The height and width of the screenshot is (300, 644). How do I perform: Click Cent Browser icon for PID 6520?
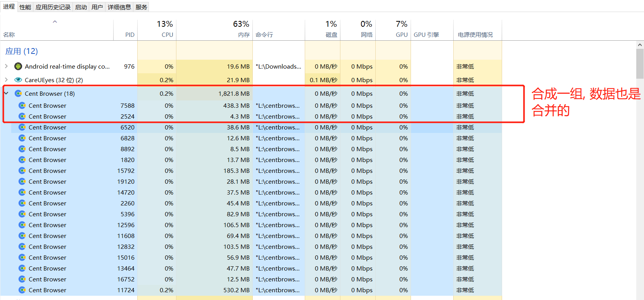22,127
